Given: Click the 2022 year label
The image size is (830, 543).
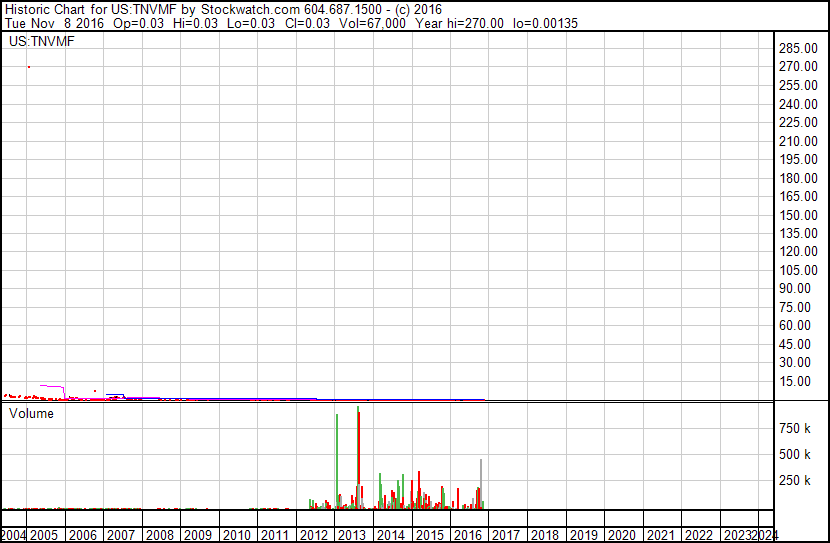Looking at the screenshot, I should (x=699, y=535).
